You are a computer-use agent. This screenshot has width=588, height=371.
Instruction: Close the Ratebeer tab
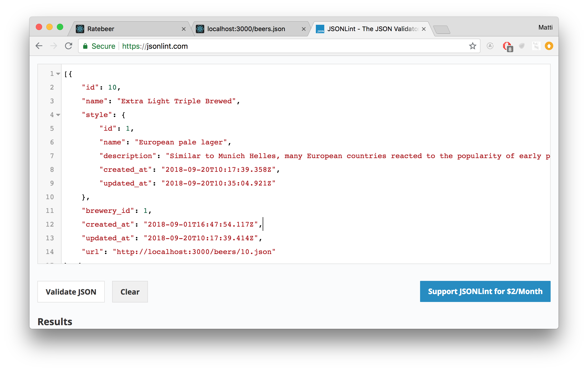click(184, 29)
